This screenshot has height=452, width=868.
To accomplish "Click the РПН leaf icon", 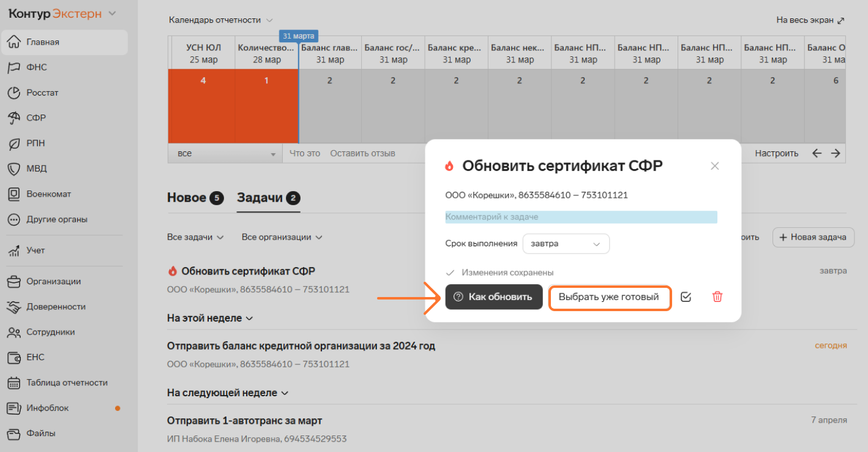I will pyautogui.click(x=14, y=143).
